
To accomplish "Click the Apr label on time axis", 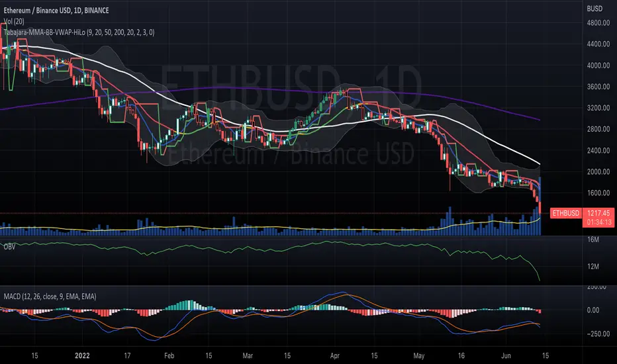I will point(334,356).
